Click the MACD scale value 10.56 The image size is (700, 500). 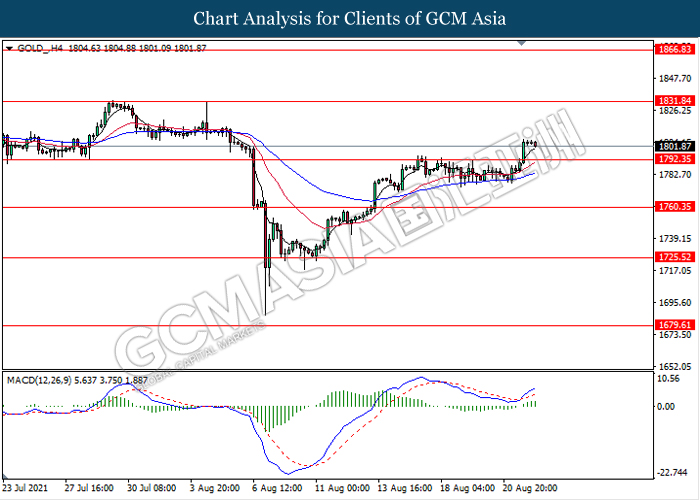[669, 379]
